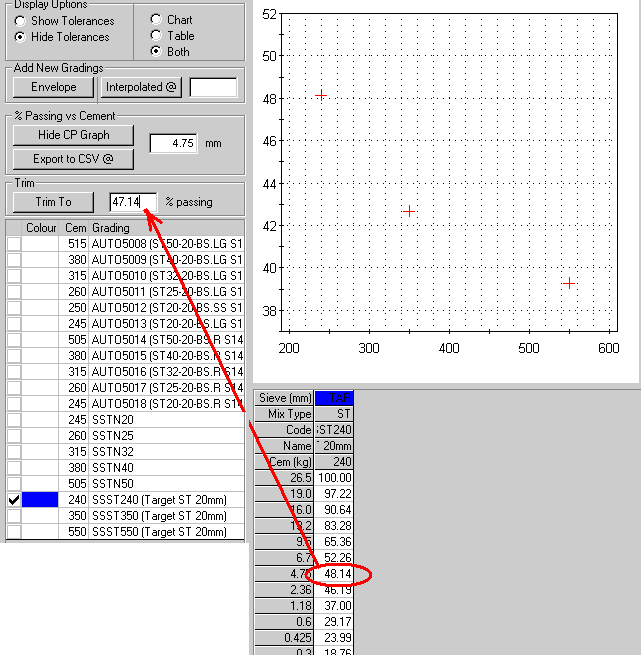Click the 48.14 cell in the table
641x655 pixels.
pos(333,576)
